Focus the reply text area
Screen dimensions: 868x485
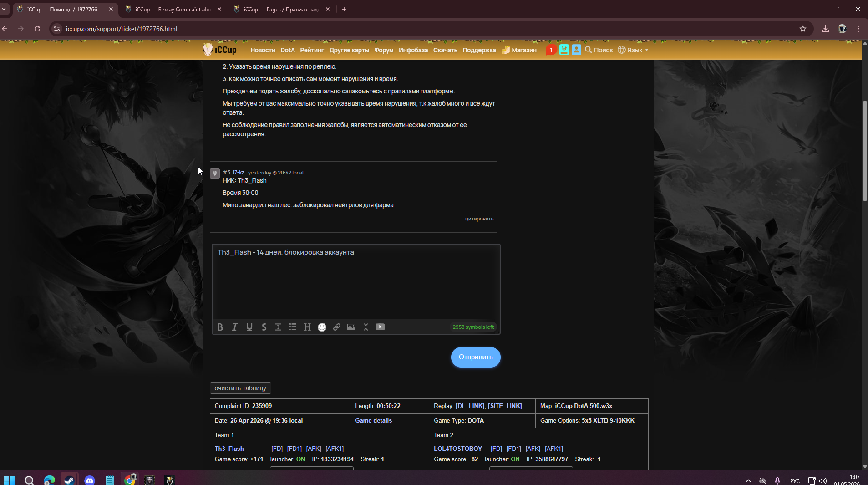(356, 281)
